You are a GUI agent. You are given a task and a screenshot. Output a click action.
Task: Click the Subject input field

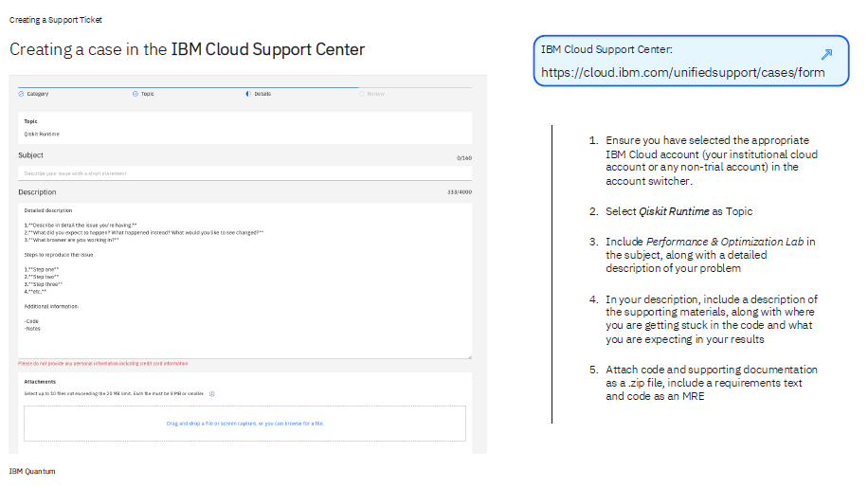tap(244, 173)
